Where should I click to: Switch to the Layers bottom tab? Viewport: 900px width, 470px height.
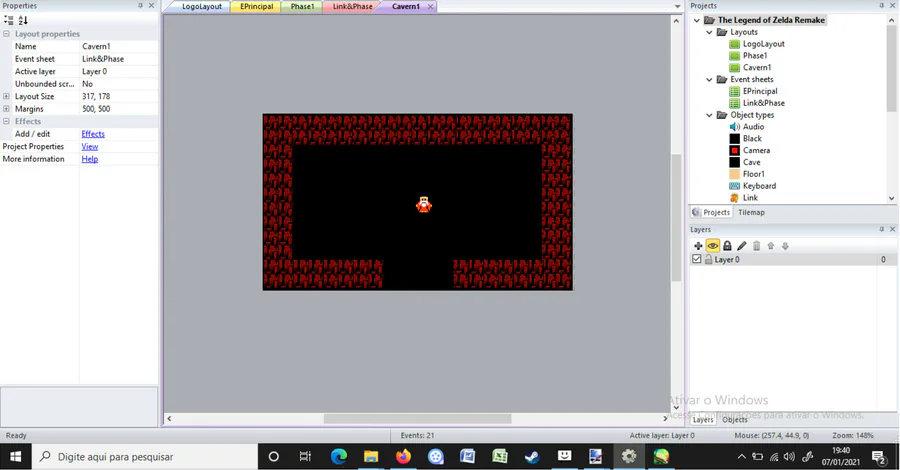[x=703, y=419]
